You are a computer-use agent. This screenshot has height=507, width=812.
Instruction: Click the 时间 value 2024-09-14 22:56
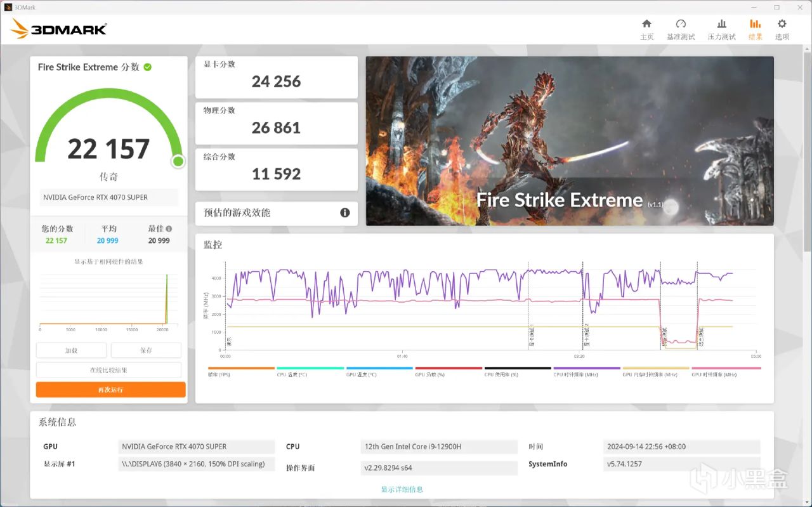pyautogui.click(x=681, y=447)
